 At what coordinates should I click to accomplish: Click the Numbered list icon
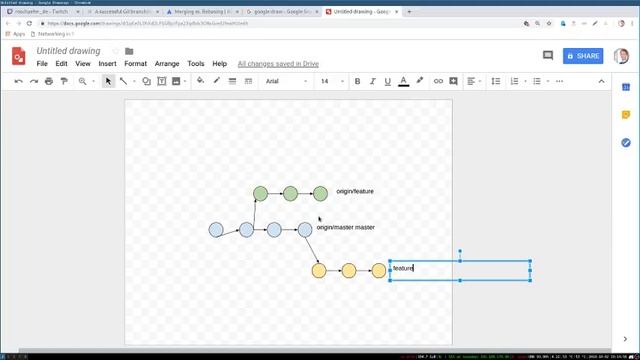(x=514, y=81)
